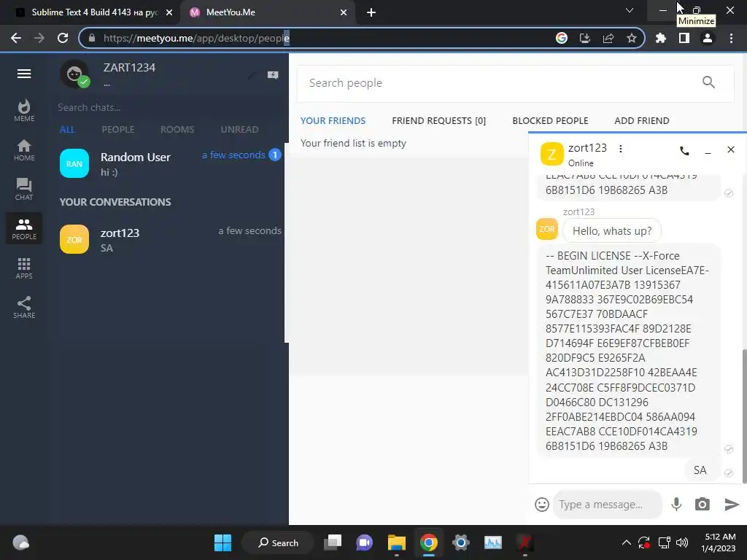Select the PEOPLE chats filter tab

(117, 130)
